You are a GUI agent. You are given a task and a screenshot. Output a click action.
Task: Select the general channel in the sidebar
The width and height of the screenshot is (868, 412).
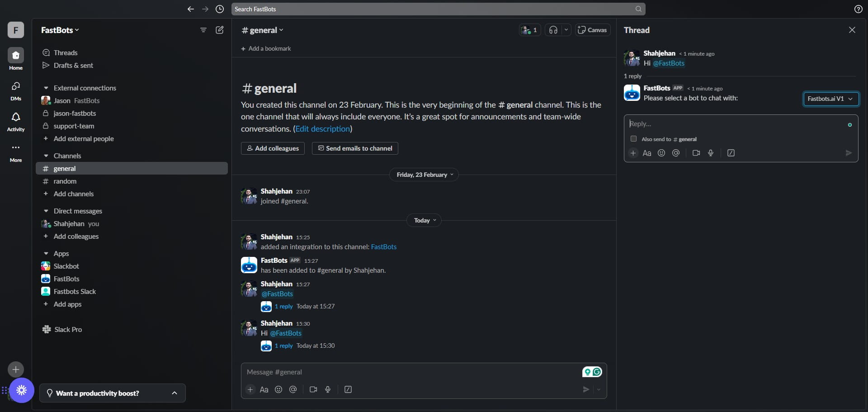tap(132, 169)
